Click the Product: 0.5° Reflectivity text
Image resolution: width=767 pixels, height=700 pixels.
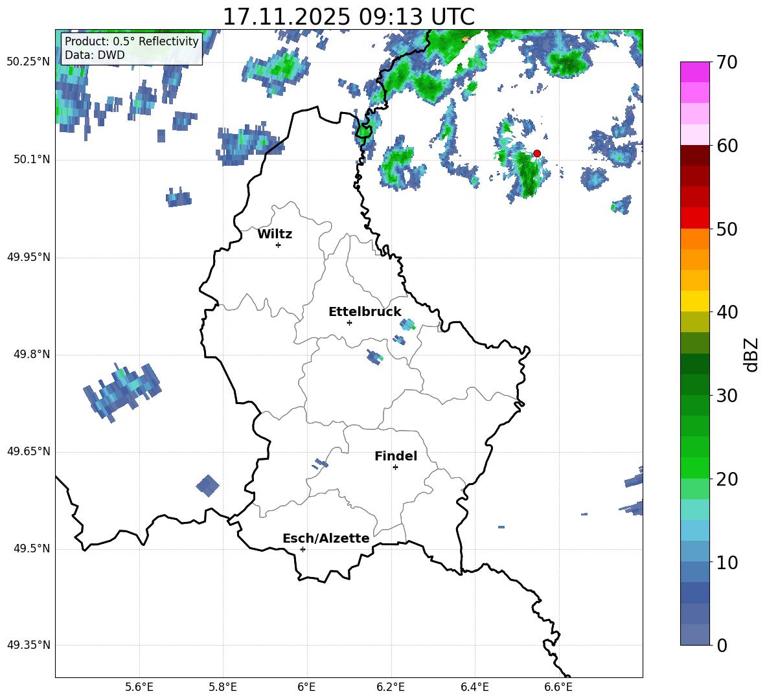[x=132, y=41]
